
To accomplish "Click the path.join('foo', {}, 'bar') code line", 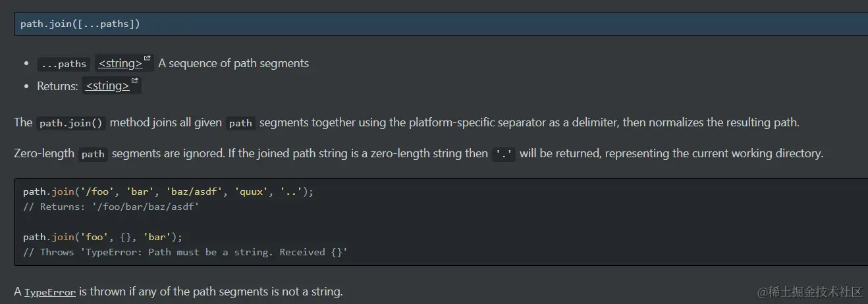I will click(103, 237).
